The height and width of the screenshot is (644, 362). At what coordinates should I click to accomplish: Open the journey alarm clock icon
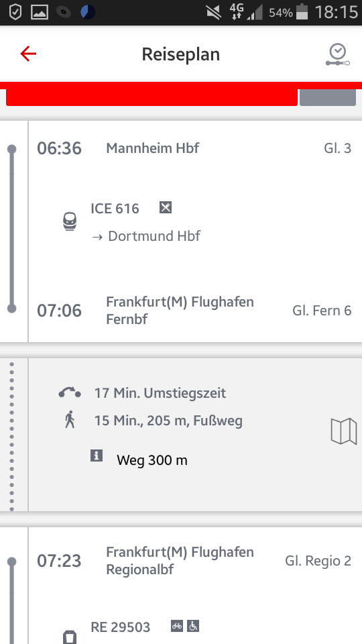click(x=338, y=55)
